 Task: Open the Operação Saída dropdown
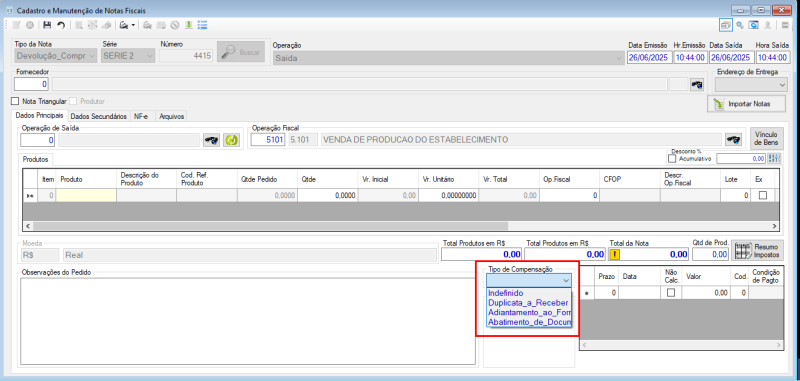tap(619, 58)
